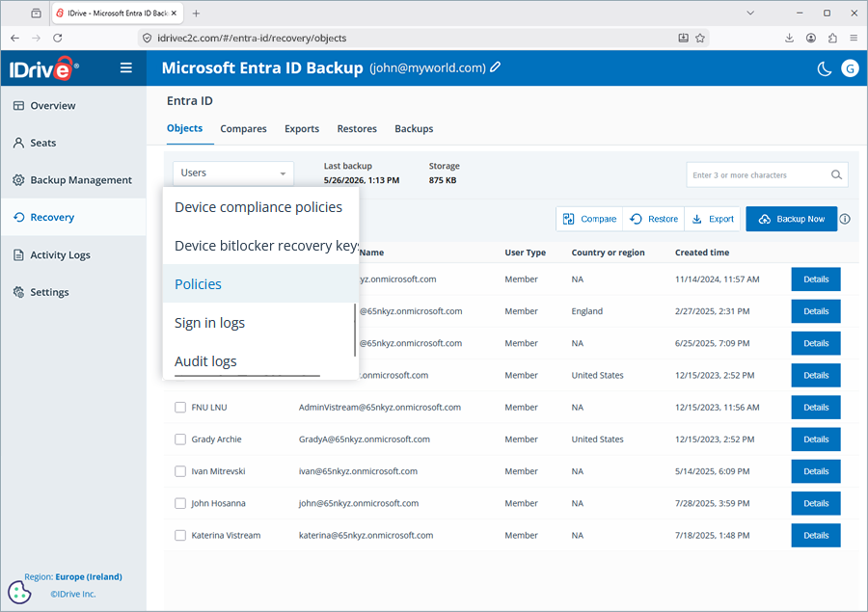Open Details for 6/25/2025 user
The height and width of the screenshot is (612, 868).
pyautogui.click(x=816, y=344)
